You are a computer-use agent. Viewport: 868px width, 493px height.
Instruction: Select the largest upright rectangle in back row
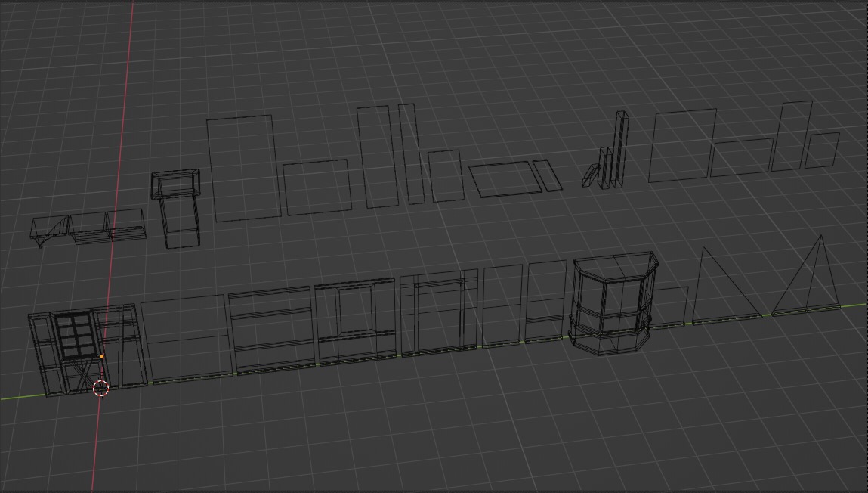(x=243, y=169)
